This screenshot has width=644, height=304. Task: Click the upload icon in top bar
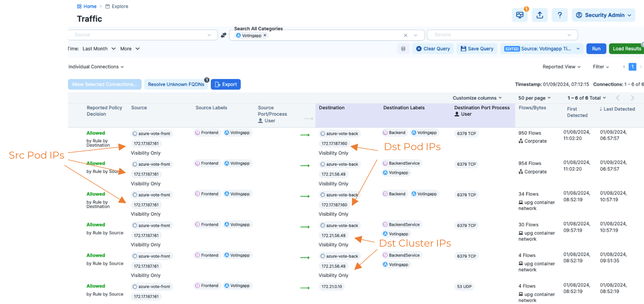pos(540,15)
